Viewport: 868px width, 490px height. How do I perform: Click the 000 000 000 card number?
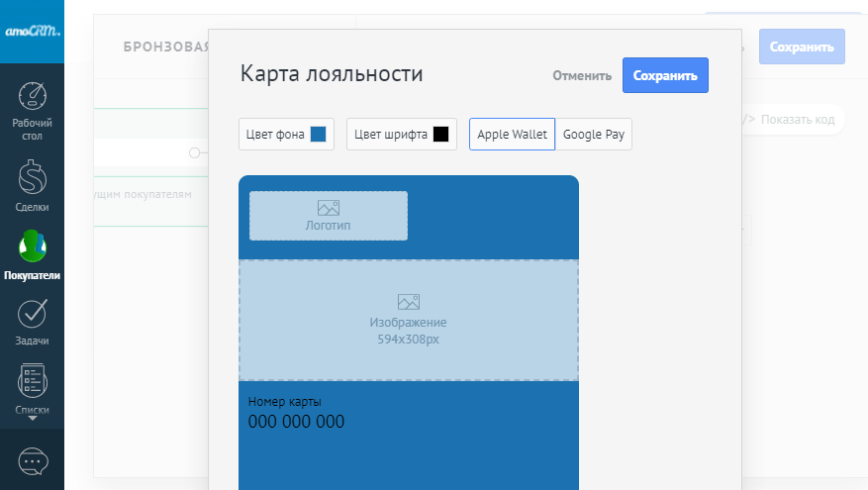coord(296,422)
